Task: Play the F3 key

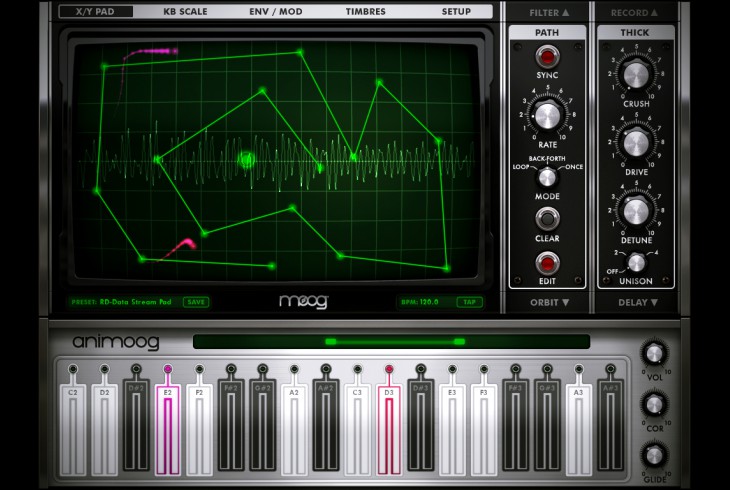Action: (484, 429)
